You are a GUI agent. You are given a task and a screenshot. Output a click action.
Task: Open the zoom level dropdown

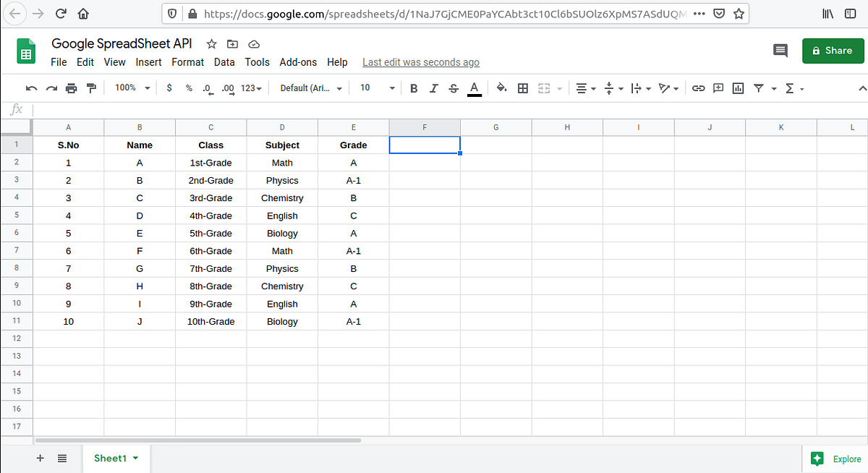point(131,88)
